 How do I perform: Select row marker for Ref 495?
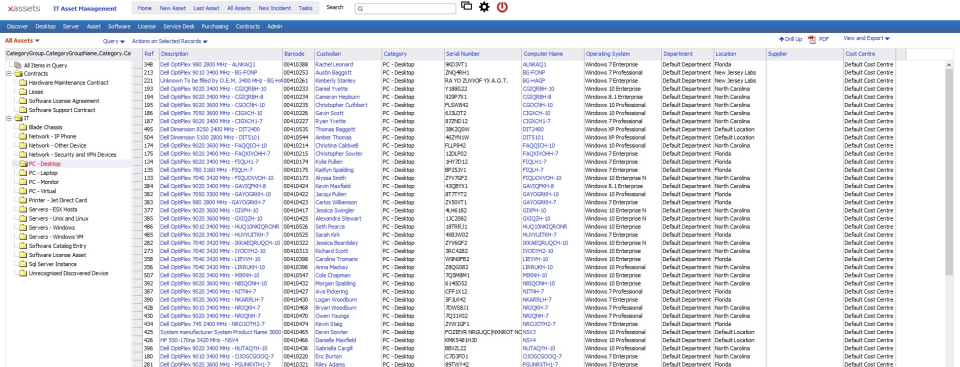tap(138, 129)
